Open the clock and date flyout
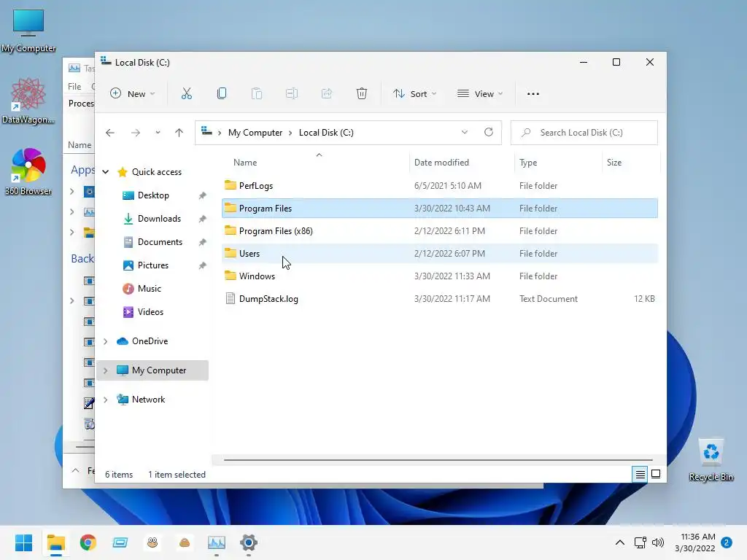Viewport: 747px width, 560px height. (x=695, y=542)
